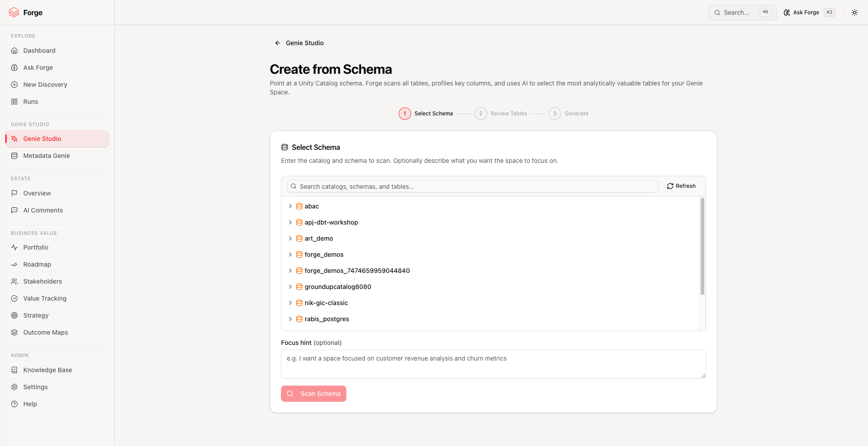
Task: Click the Forge logo icon
Action: click(x=14, y=13)
